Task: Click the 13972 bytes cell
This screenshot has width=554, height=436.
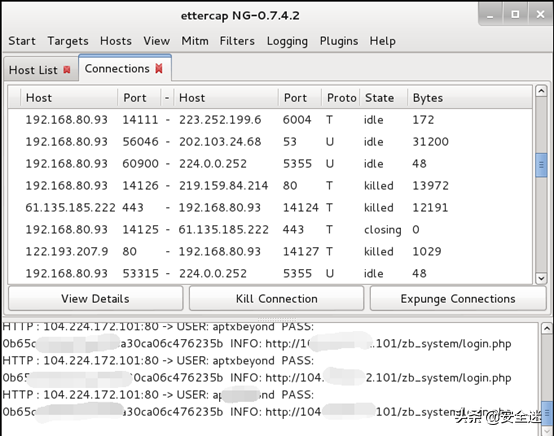Action: pyautogui.click(x=430, y=185)
